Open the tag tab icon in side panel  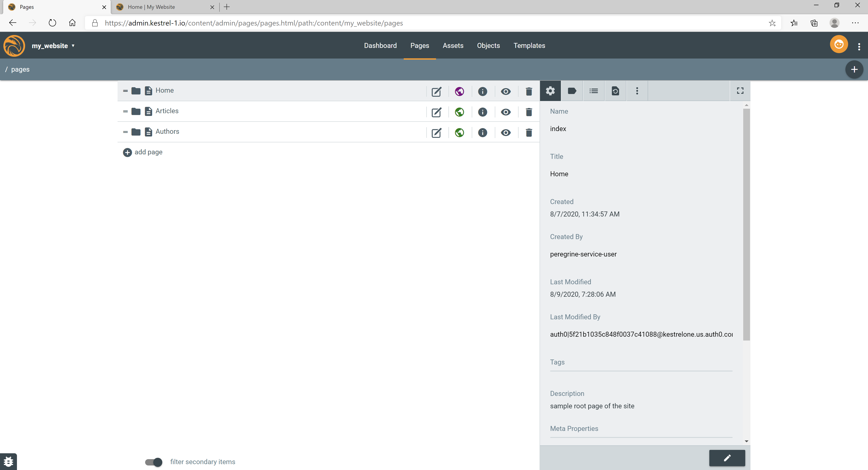click(572, 91)
